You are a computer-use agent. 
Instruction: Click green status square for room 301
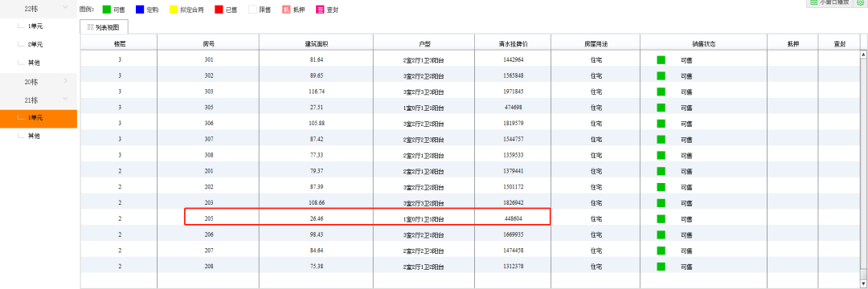(661, 59)
